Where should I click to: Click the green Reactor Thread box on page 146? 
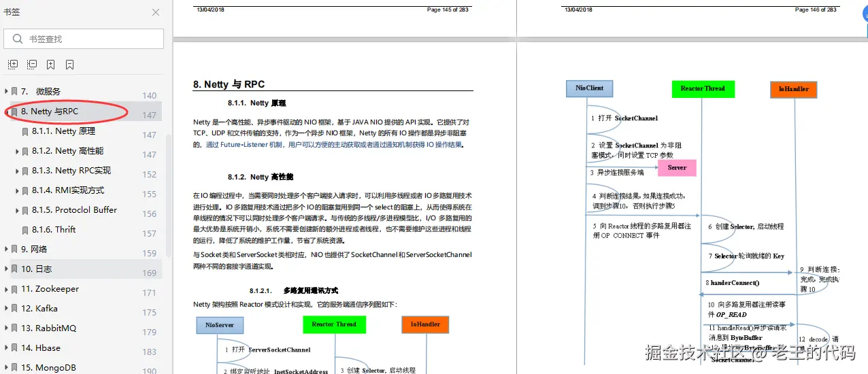703,88
